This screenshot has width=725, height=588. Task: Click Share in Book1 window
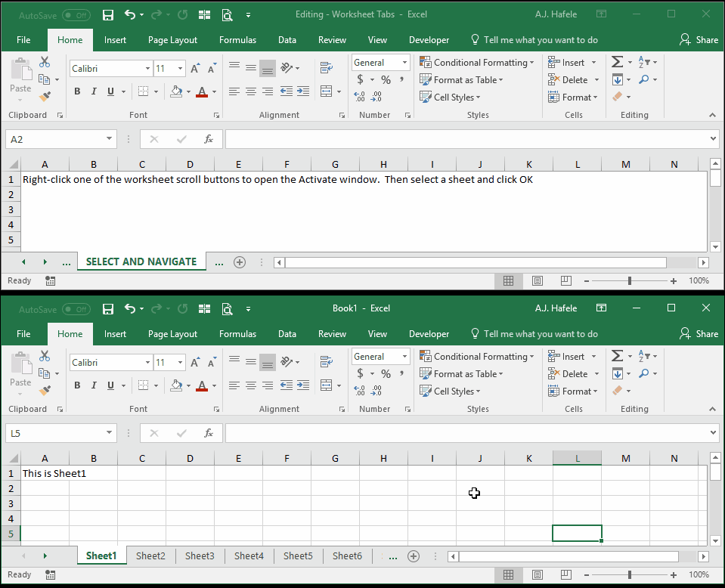(x=699, y=334)
